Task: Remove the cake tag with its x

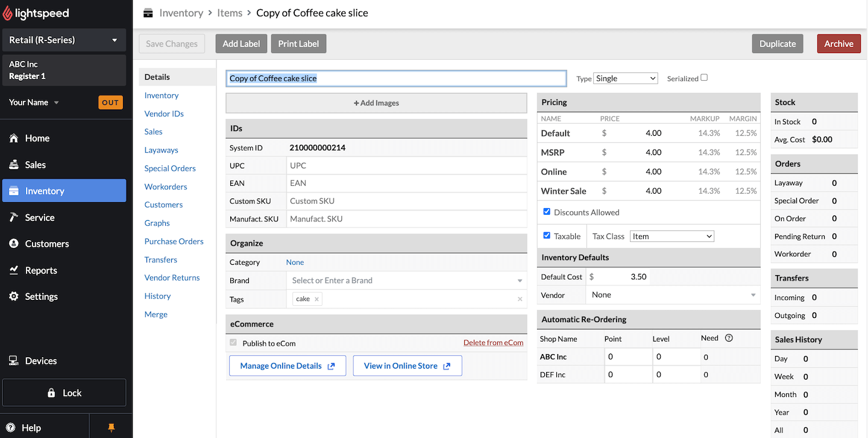Action: coord(317,299)
